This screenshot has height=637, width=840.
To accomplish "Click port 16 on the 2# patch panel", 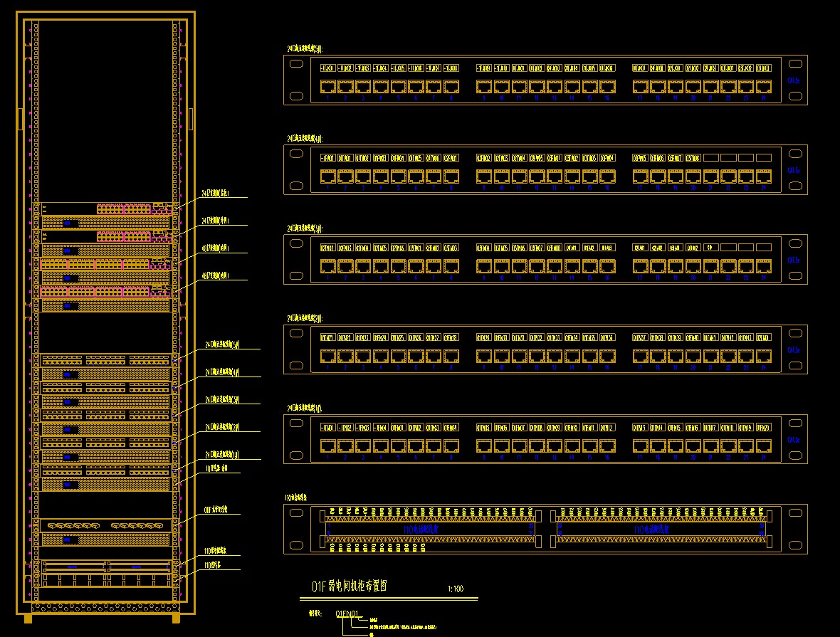I will point(607,356).
